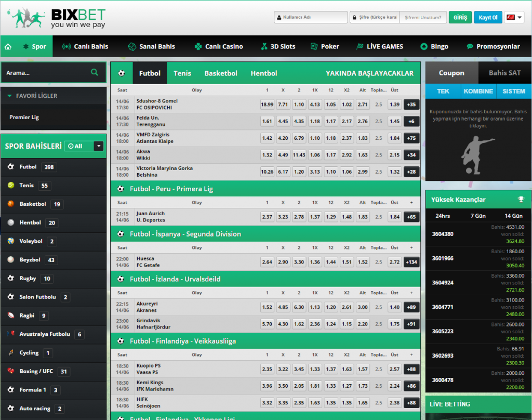Click the LIVE GAMES flag icon
This screenshot has width=532, height=420.
(360, 46)
